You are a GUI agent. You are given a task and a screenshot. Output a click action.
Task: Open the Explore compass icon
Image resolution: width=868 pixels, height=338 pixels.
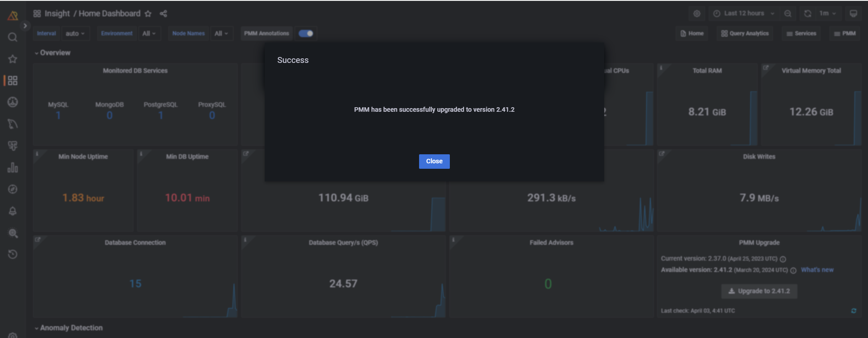[13, 189]
